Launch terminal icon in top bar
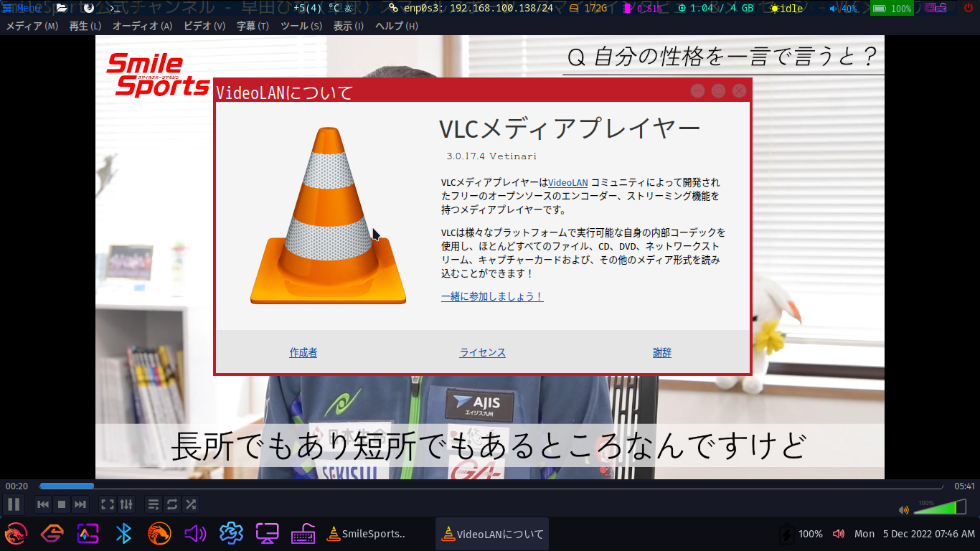Screen dimensions: 980x551 coord(115,9)
